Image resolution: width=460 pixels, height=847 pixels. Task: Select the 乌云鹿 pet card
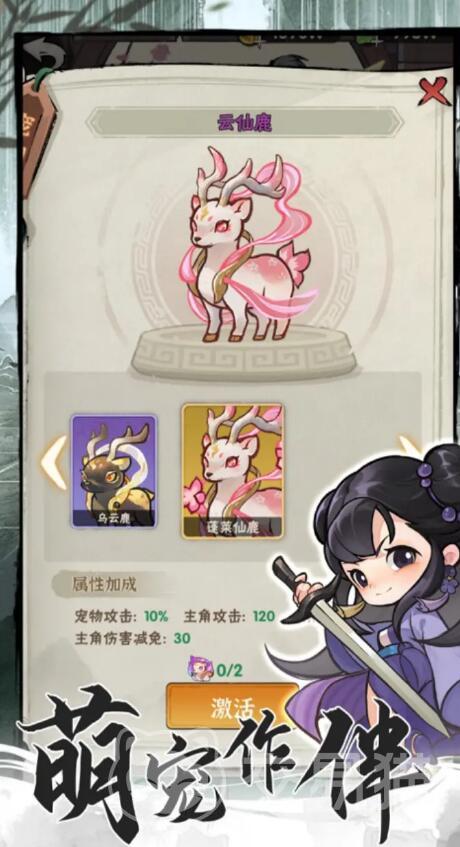coord(114,470)
